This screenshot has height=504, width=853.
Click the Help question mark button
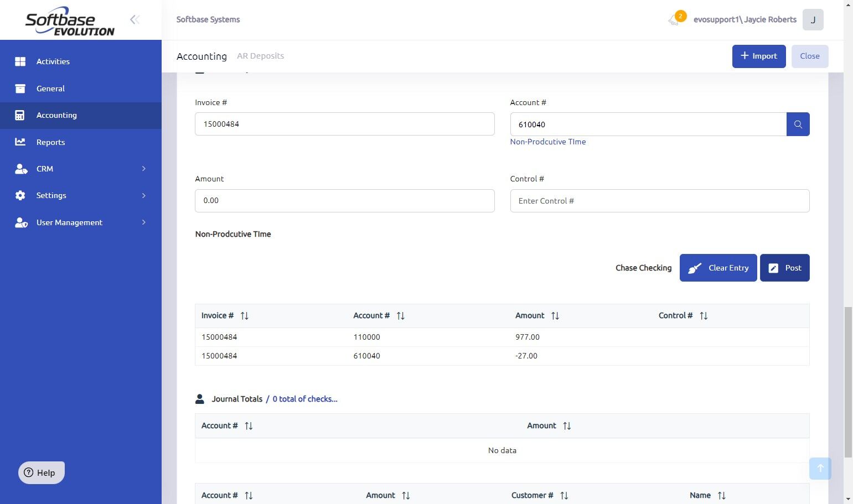(42, 473)
